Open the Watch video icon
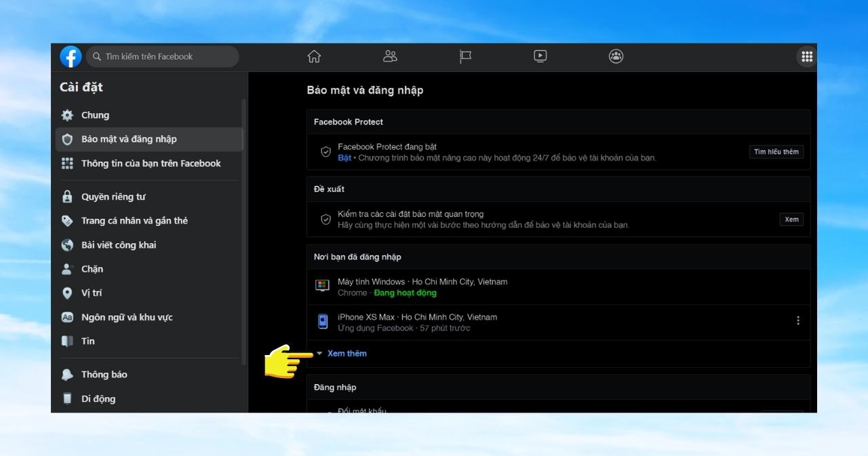Screen dimensions: 868x456 pyautogui.click(x=540, y=57)
